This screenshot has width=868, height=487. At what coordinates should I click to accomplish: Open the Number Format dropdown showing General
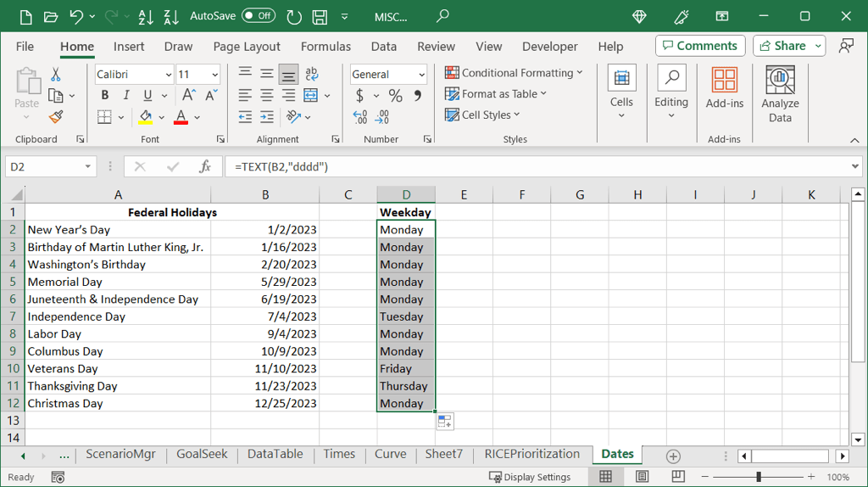(x=388, y=75)
